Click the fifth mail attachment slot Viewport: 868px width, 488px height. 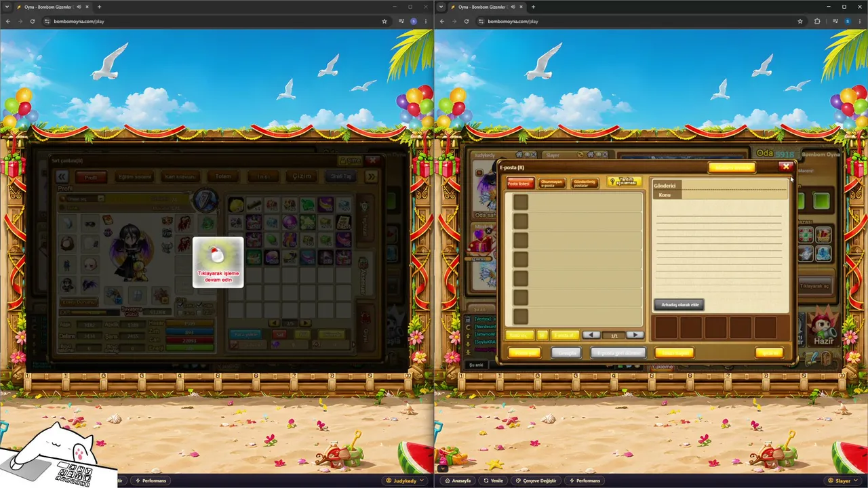point(766,327)
